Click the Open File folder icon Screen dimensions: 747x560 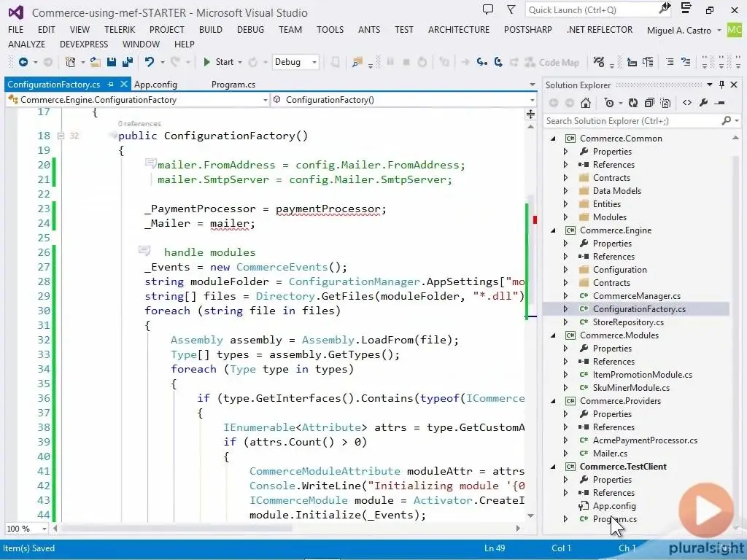click(x=96, y=62)
